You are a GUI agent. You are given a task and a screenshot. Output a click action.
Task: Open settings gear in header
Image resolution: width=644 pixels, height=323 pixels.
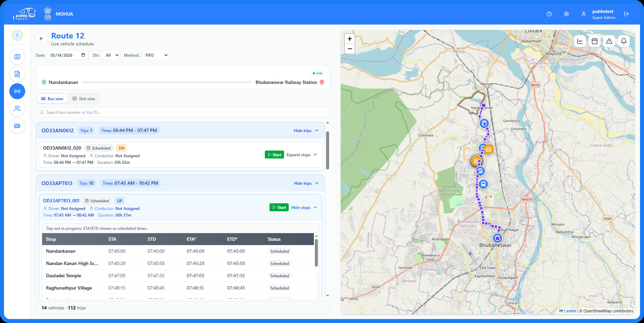566,14
